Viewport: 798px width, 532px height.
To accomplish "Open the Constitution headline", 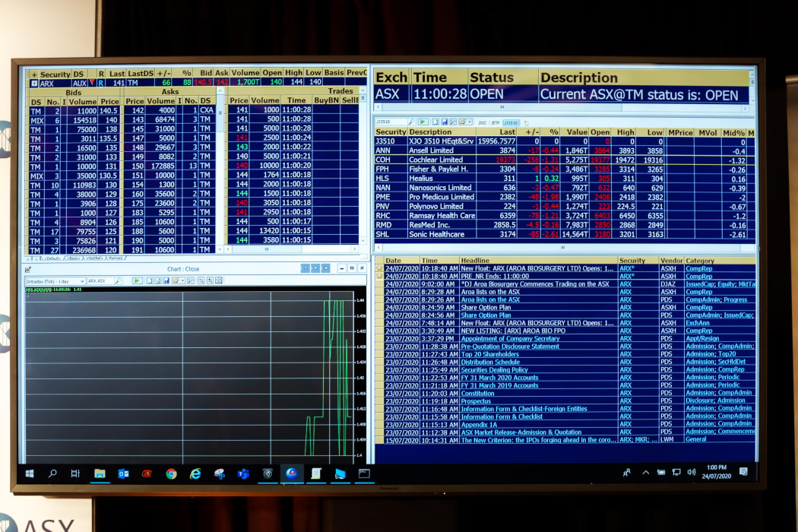I will click(x=477, y=394).
